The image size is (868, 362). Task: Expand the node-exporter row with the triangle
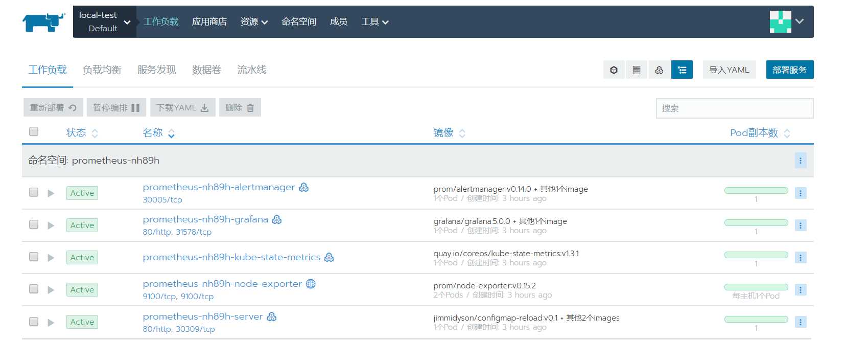[x=51, y=290]
